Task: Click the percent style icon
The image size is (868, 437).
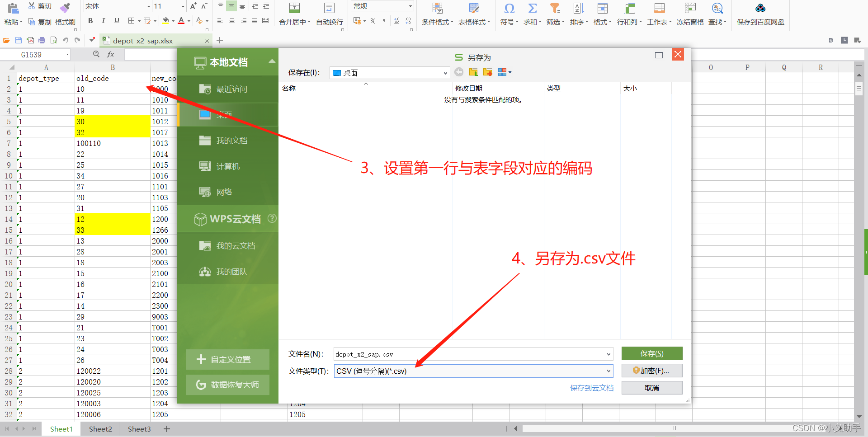Action: [373, 21]
